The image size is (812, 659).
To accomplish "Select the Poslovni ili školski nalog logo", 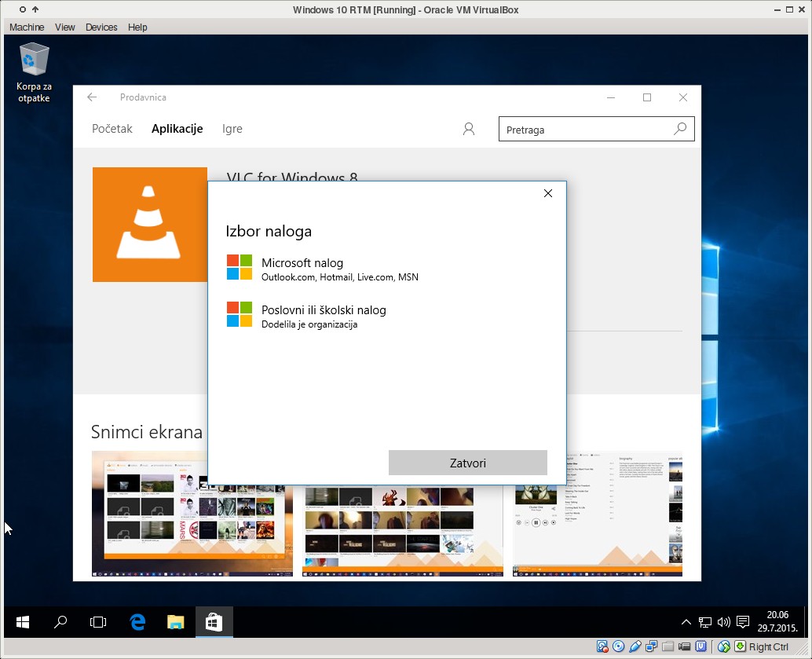I will pos(240,314).
